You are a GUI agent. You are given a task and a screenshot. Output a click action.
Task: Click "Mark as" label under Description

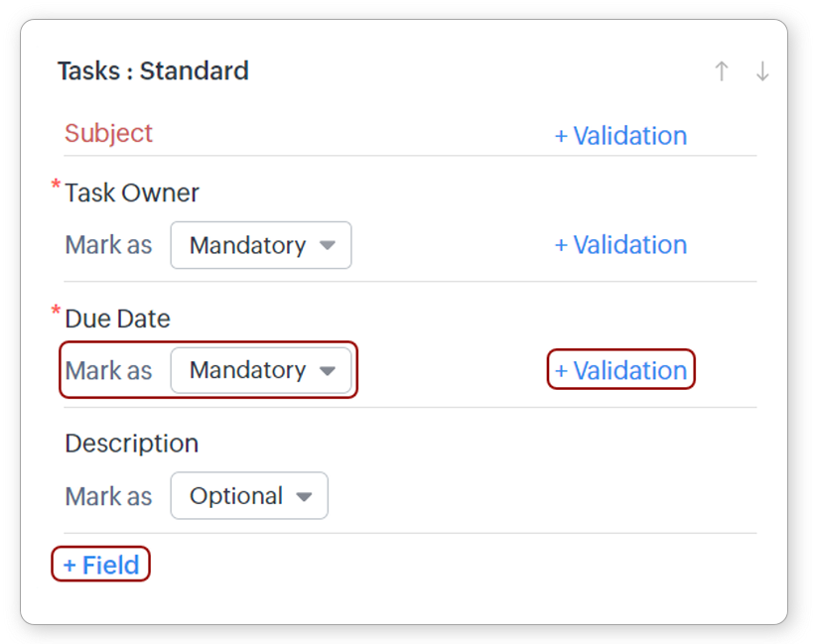click(x=108, y=496)
